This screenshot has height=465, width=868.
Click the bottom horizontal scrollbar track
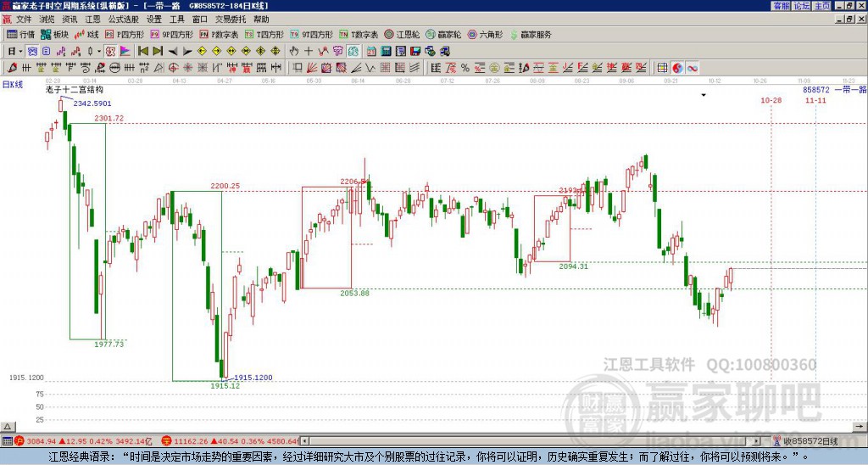(531, 441)
